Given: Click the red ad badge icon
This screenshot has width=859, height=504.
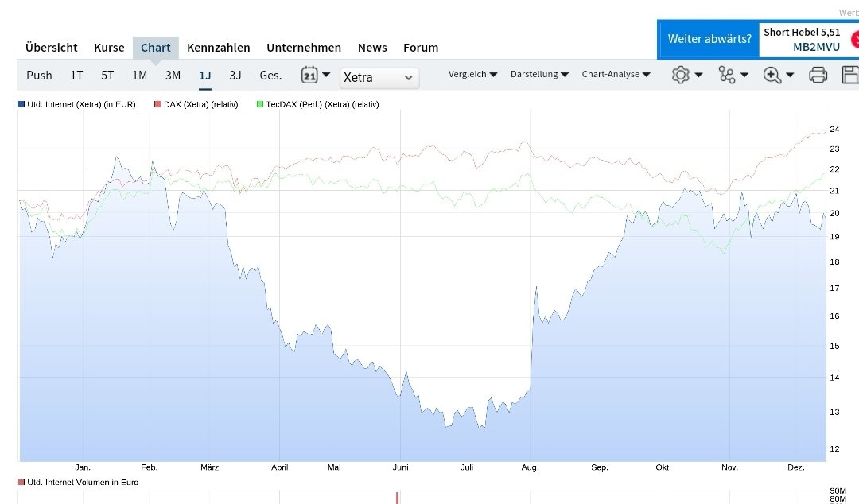Looking at the screenshot, I should click(855, 39).
